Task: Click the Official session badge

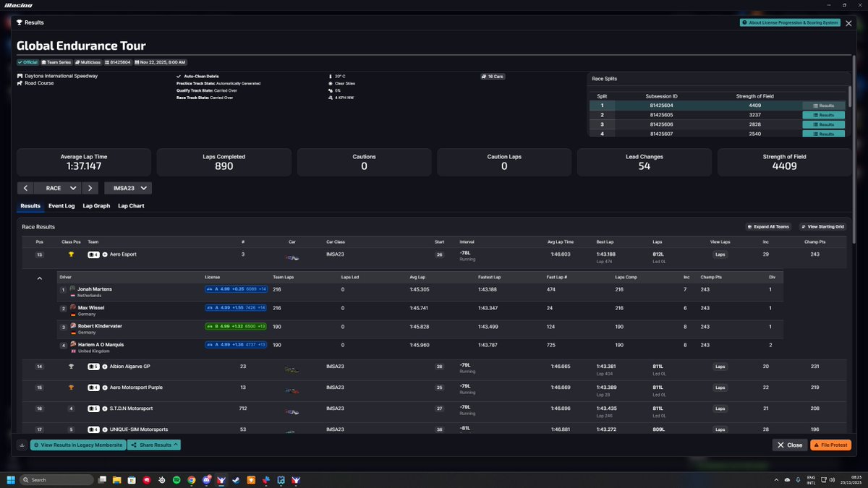Action: coord(28,62)
